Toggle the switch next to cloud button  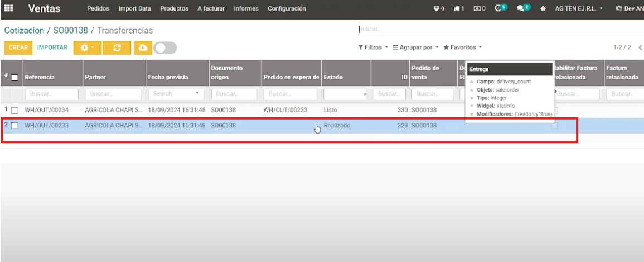(165, 47)
